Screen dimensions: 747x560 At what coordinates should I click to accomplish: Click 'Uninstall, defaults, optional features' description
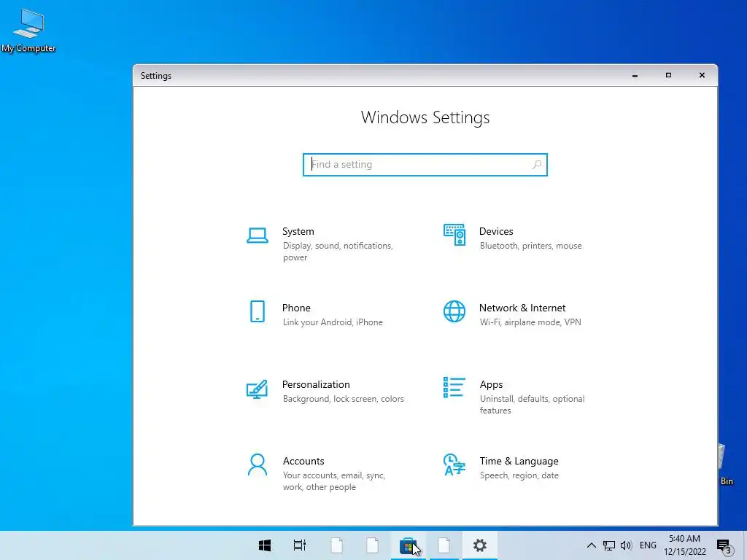pyautogui.click(x=532, y=405)
